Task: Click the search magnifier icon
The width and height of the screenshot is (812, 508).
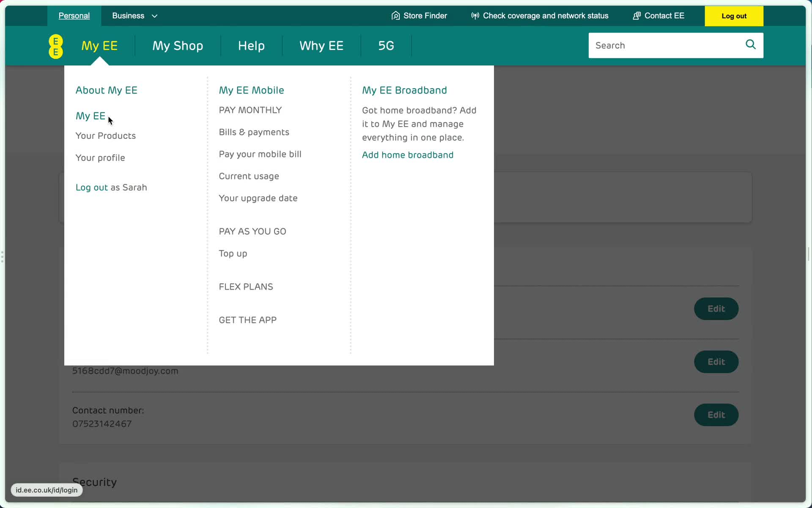Action: click(751, 44)
